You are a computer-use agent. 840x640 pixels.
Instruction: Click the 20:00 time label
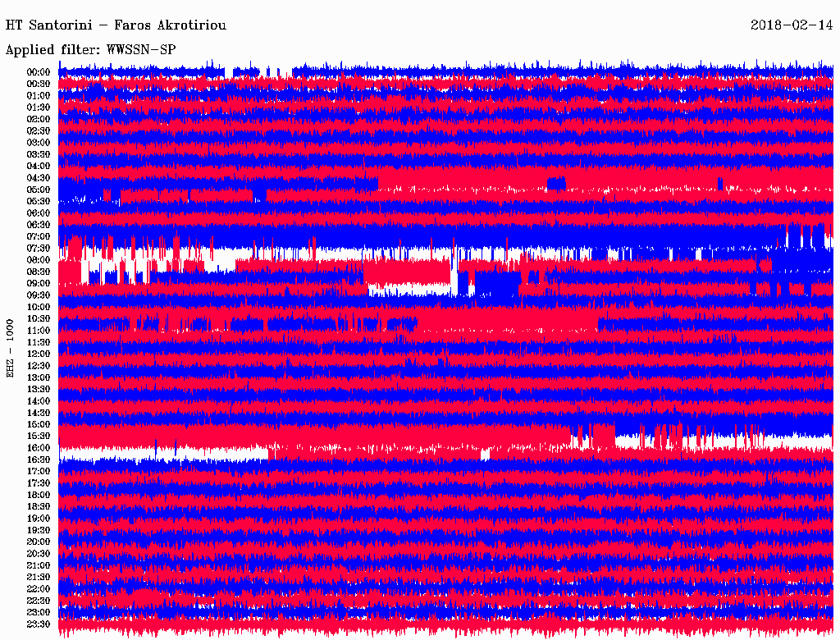click(39, 542)
